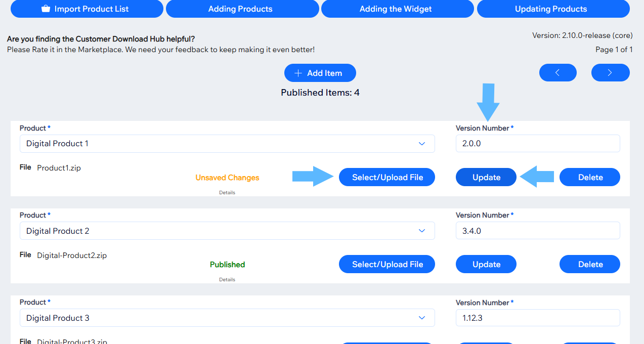Click the version number field showing 2.0.0

(x=537, y=144)
